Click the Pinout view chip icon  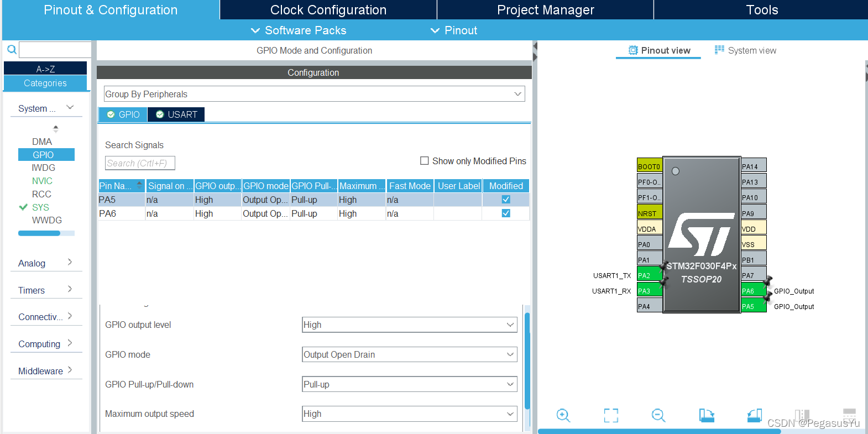tap(633, 50)
